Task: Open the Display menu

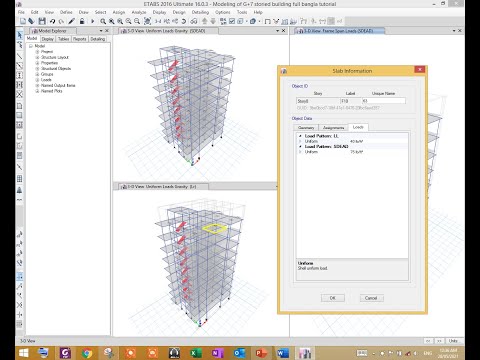Action: pos(159,12)
